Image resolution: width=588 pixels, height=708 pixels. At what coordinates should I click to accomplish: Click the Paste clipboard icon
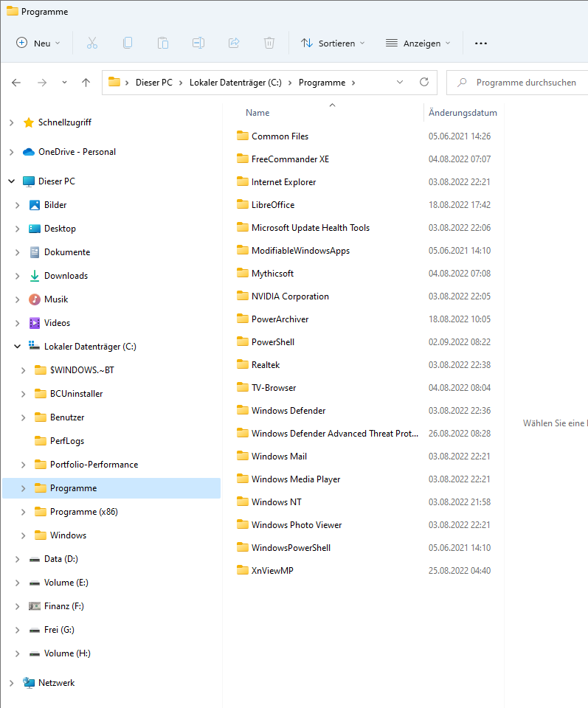pyautogui.click(x=163, y=44)
